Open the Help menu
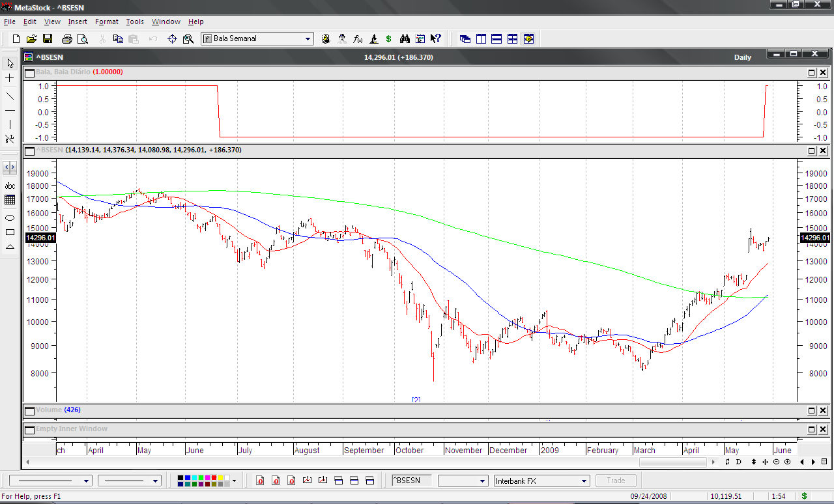Image resolution: width=834 pixels, height=504 pixels. pyautogui.click(x=195, y=21)
